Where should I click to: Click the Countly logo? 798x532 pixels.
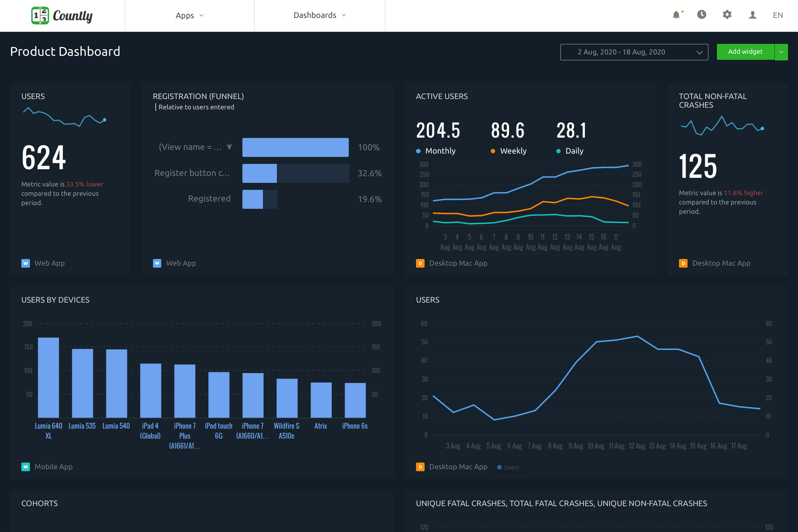[61, 16]
